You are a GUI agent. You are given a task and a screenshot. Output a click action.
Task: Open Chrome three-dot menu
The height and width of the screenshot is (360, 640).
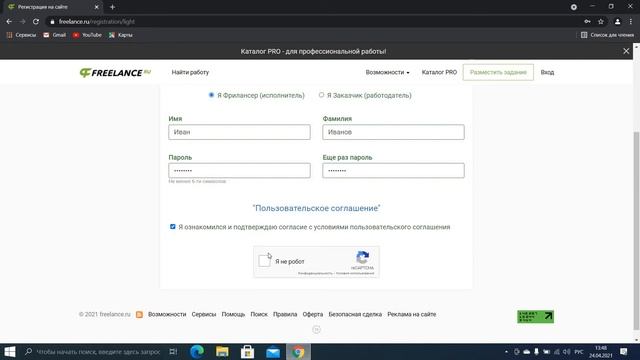[x=631, y=22]
